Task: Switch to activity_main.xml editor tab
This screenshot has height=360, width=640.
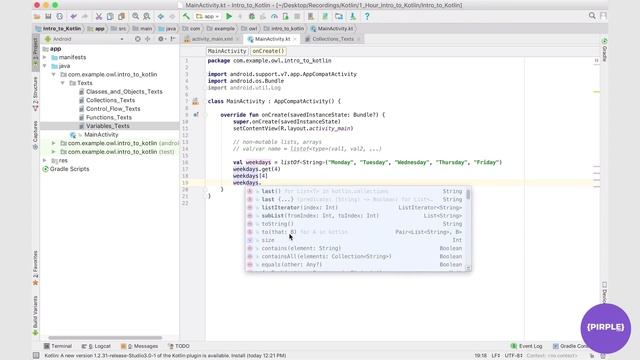Action: pyautogui.click(x=212, y=39)
